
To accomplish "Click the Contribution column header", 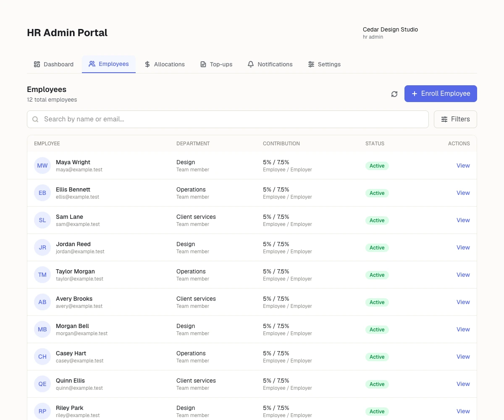I will pos(281,144).
